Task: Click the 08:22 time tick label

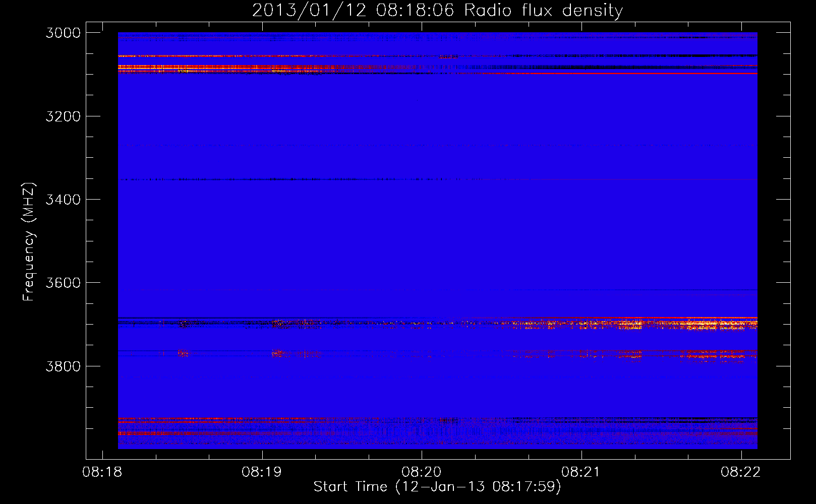Action: tap(741, 472)
